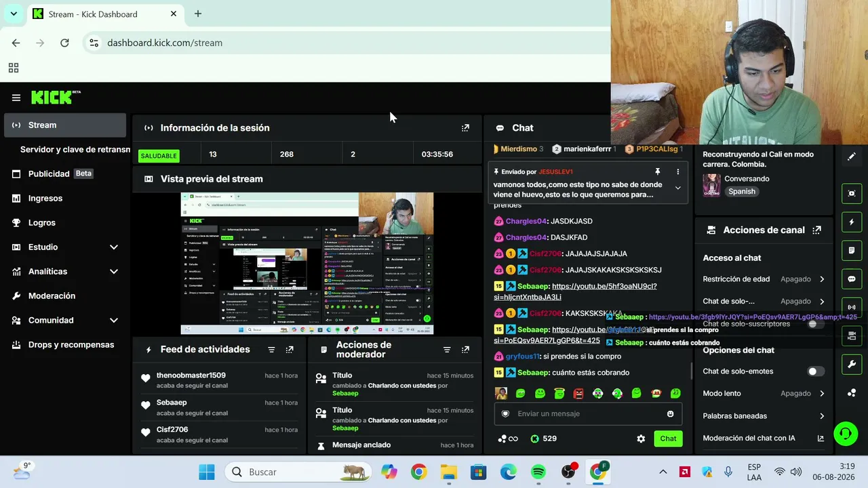The width and height of the screenshot is (868, 488).
Task: Click username gryfous11 in chat
Action: [x=523, y=357]
